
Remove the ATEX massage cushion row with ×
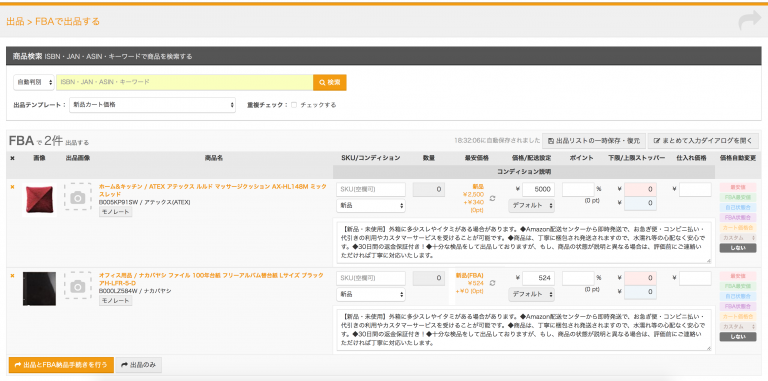point(12,187)
